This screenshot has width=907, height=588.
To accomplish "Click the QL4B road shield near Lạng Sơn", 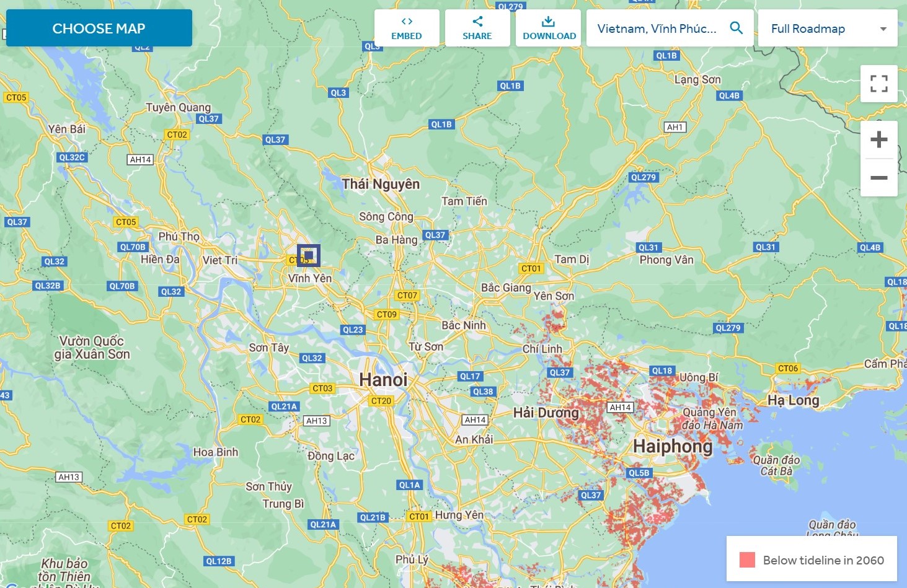I will pyautogui.click(x=730, y=95).
